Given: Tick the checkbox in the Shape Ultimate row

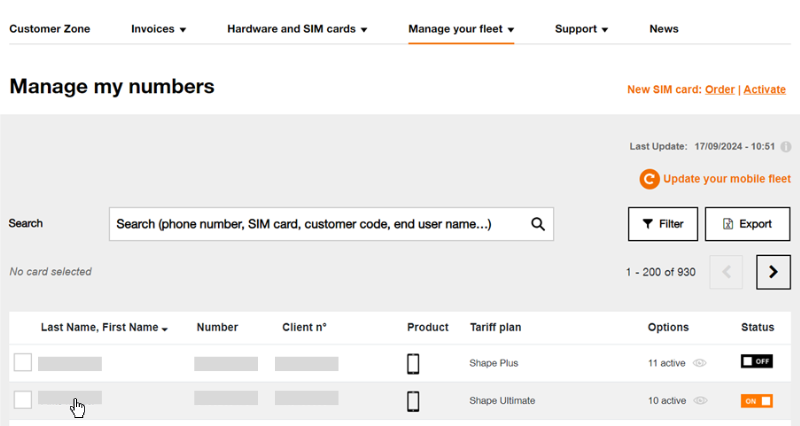Looking at the screenshot, I should coord(23,399).
